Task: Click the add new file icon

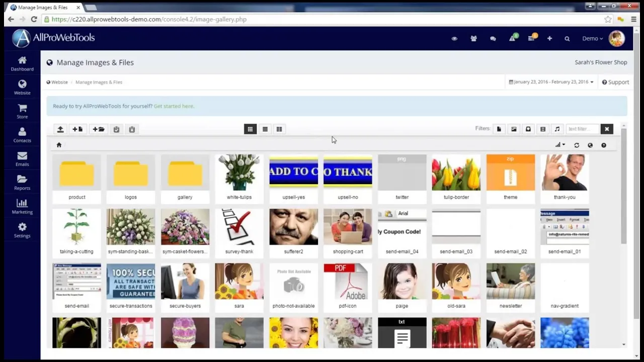Action: 77,129
